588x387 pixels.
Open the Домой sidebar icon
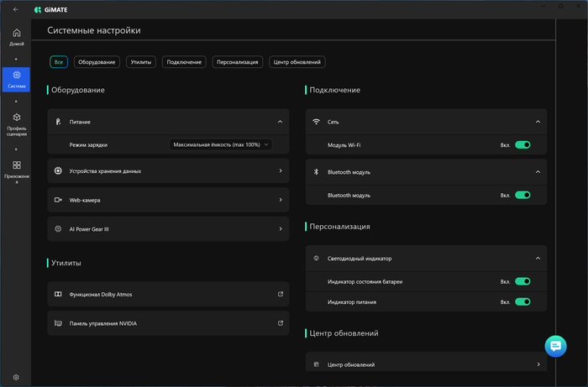(x=17, y=36)
